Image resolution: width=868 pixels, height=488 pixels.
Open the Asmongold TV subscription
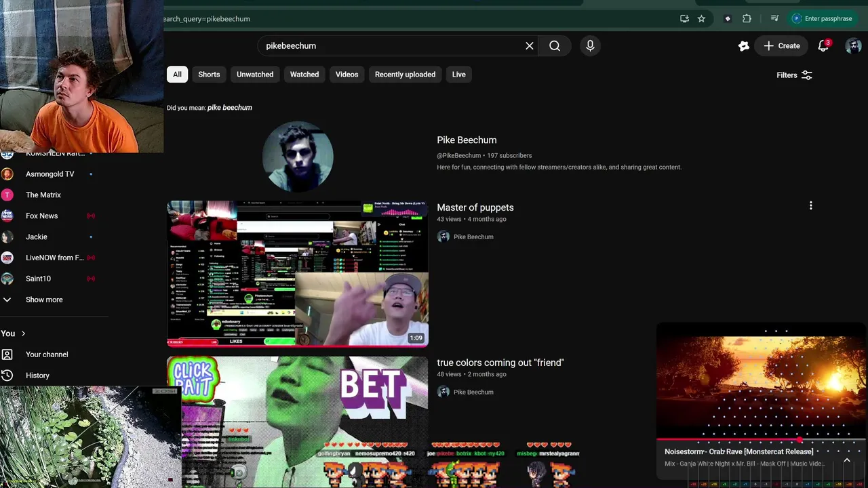pyautogui.click(x=51, y=174)
